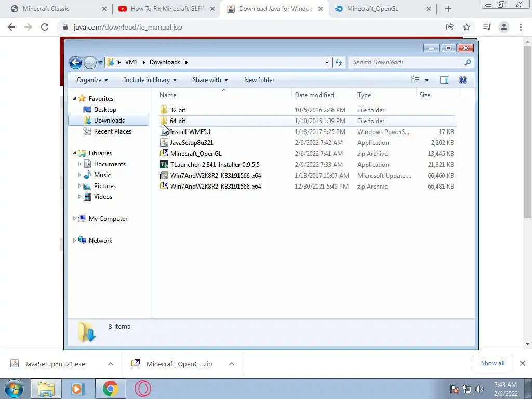Sort by Size column header
The width and height of the screenshot is (532, 399).
pyautogui.click(x=437, y=95)
